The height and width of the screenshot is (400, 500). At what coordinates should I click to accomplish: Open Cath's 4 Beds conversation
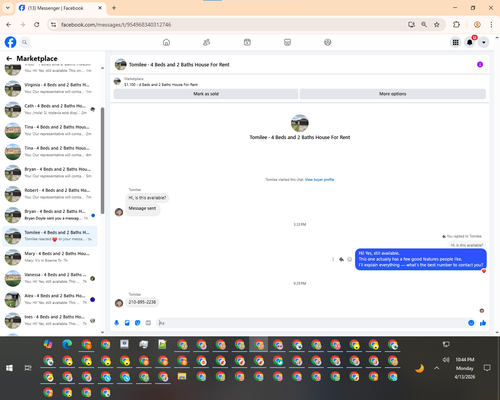50,109
